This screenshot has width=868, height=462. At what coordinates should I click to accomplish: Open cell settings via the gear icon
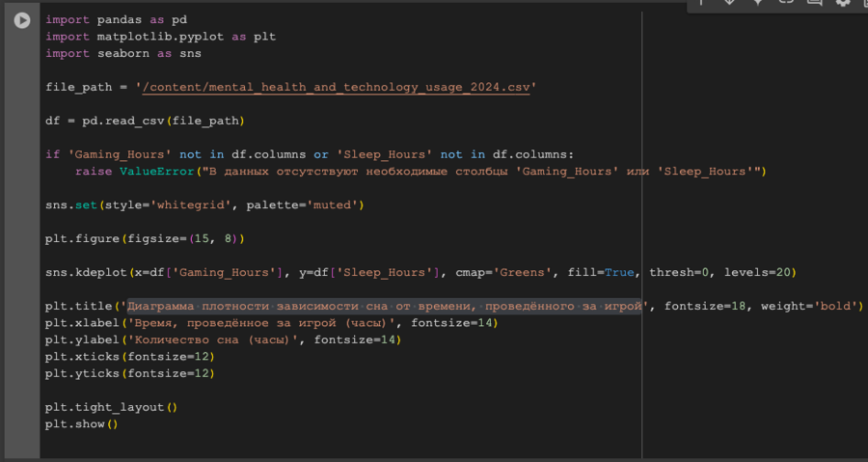point(843,3)
